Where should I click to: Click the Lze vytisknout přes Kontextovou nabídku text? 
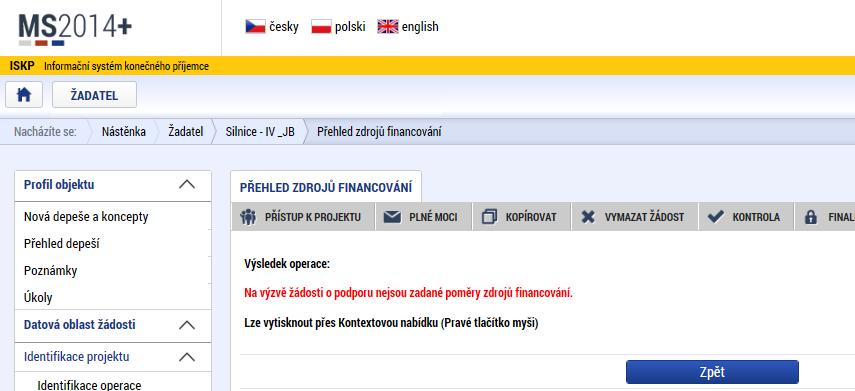pos(392,322)
